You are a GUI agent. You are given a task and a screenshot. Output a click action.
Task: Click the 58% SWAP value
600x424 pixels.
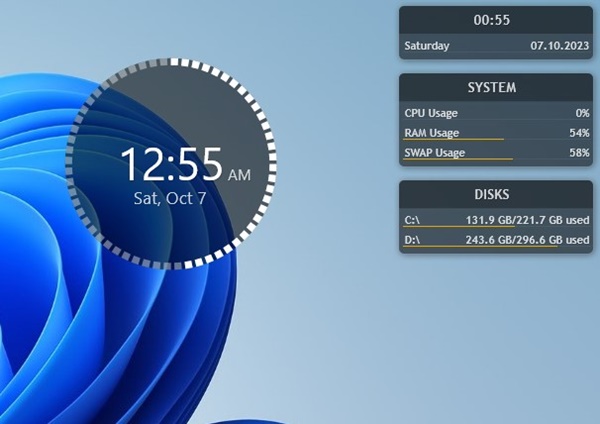click(x=579, y=153)
